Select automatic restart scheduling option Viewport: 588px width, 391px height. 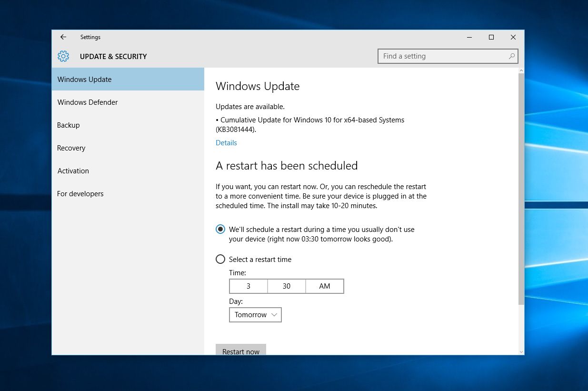[x=220, y=229]
